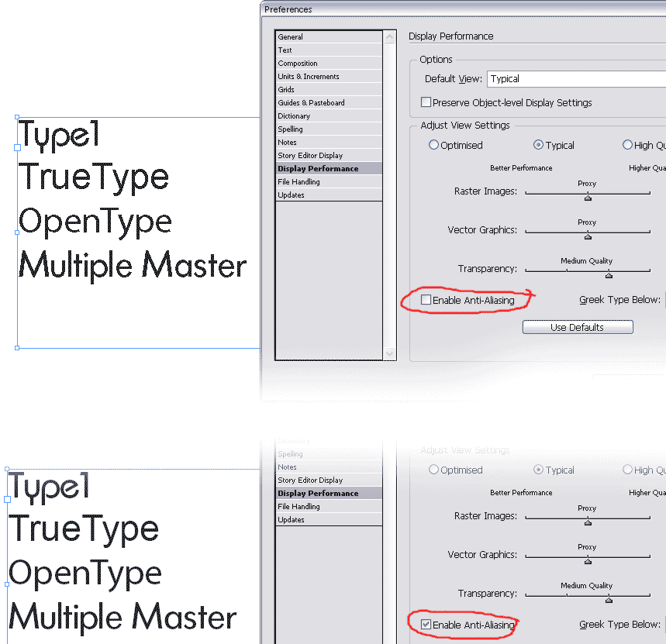Click jagged Type1 text in upper frame

59,135
